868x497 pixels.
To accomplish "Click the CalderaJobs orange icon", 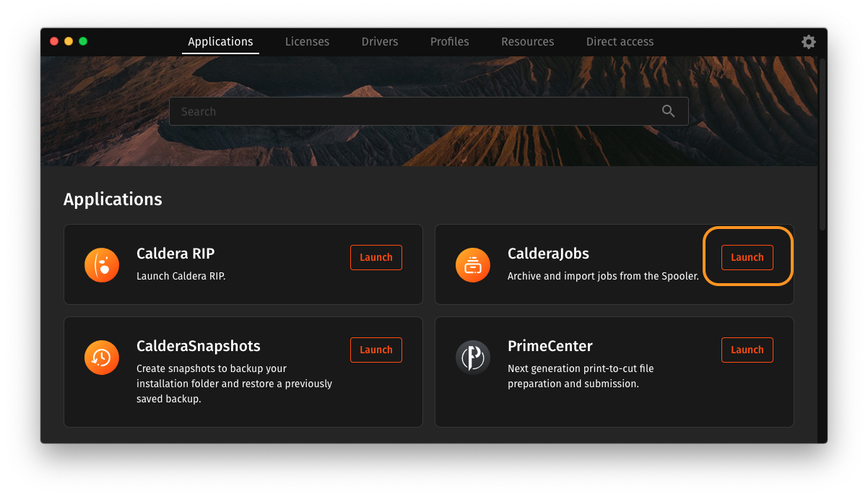I will tap(473, 264).
